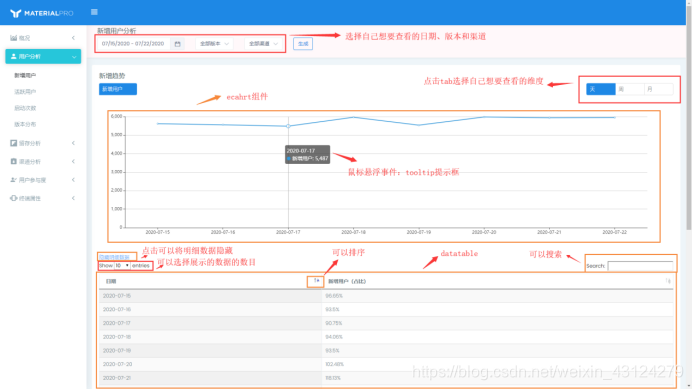The height and width of the screenshot is (390, 693).
Task: Click the person icon on 用户分析
Action: pyautogui.click(x=13, y=56)
